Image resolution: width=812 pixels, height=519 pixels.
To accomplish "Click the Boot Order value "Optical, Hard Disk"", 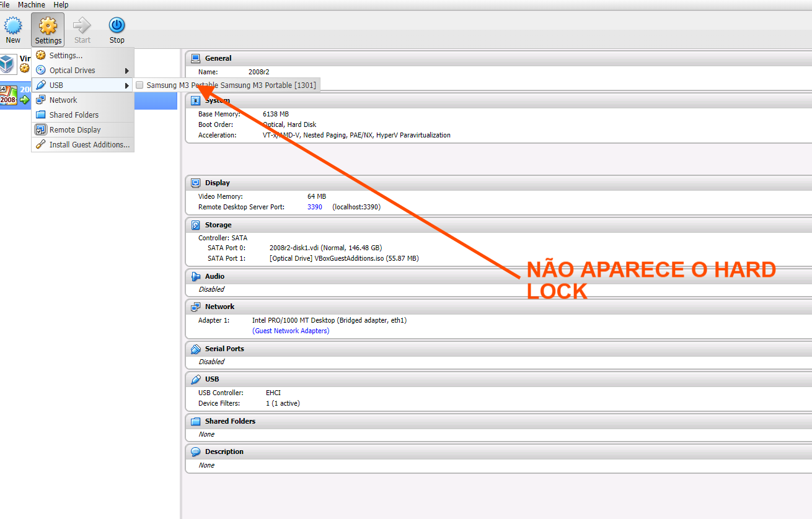I will coord(289,124).
